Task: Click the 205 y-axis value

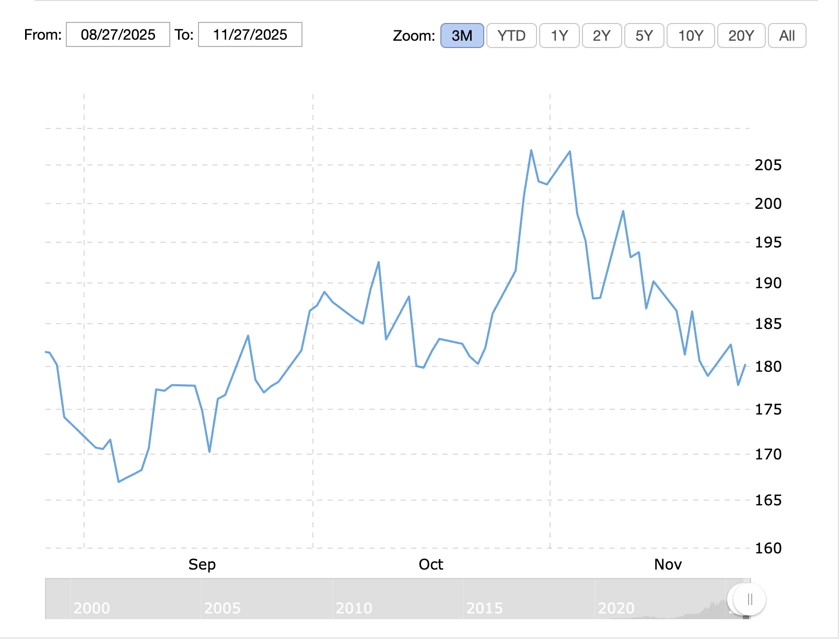Action: pos(768,165)
